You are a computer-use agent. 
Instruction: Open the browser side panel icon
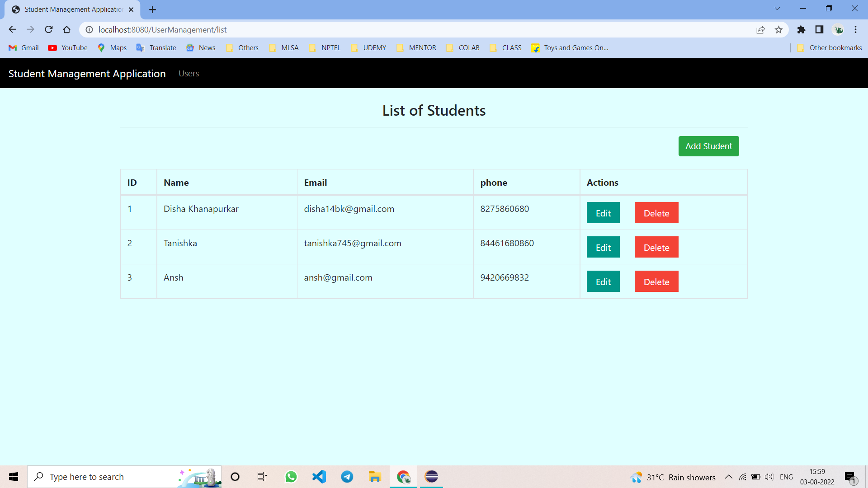pyautogui.click(x=819, y=30)
